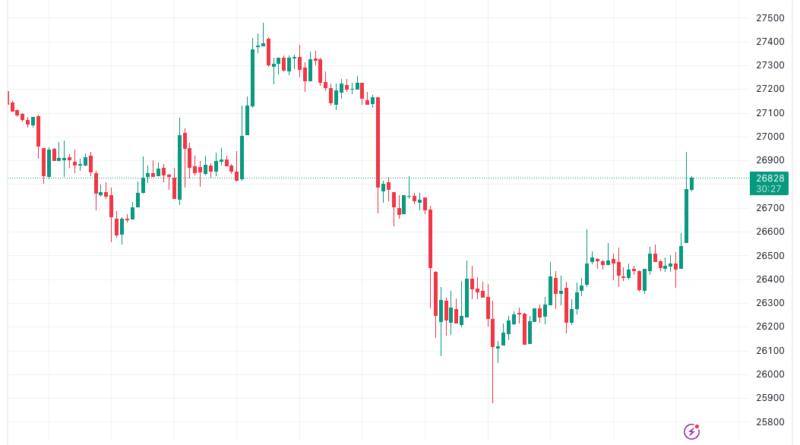Click the first red candle at chart's left edge
The width and height of the screenshot is (800, 445).
(x=9, y=101)
